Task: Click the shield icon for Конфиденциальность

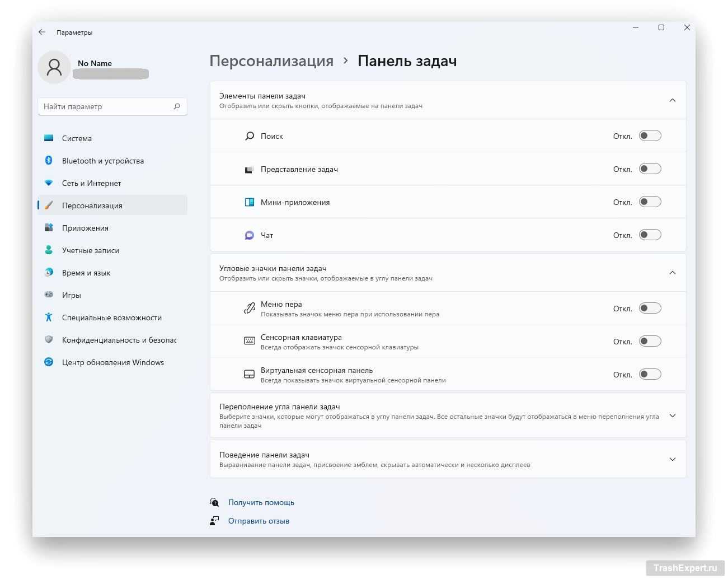Action: [49, 340]
